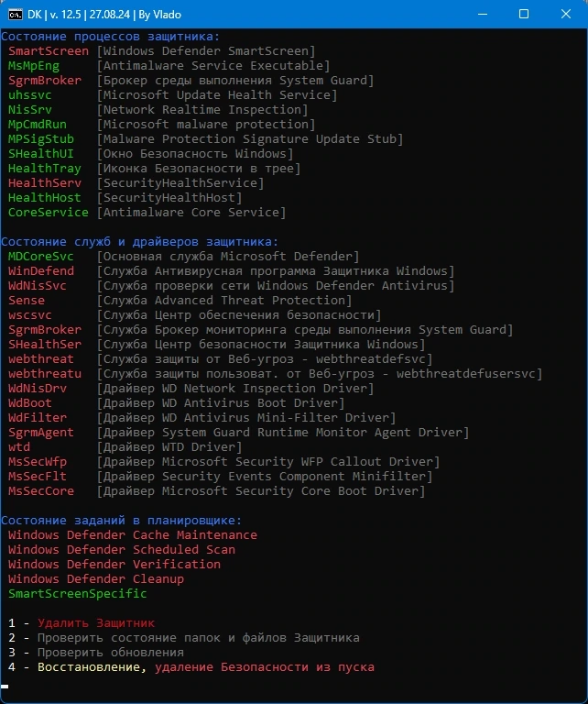The image size is (588, 704).
Task: Click header 'Состояние служб и драйверов защитника:'
Action: pyautogui.click(x=139, y=242)
